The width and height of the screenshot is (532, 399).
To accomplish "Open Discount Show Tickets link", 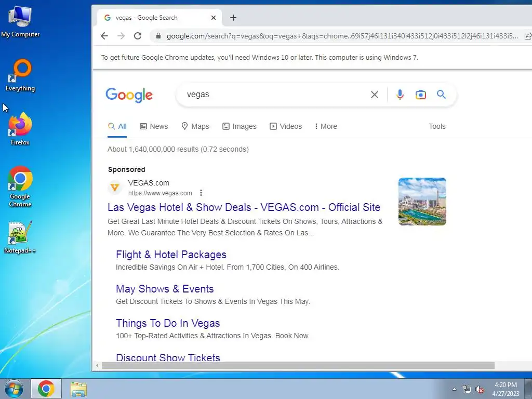I will point(168,357).
